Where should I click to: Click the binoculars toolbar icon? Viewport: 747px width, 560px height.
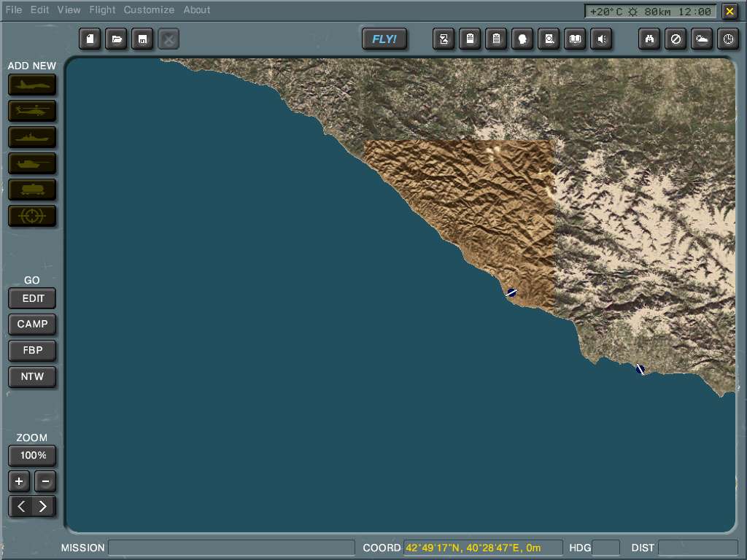pos(649,39)
